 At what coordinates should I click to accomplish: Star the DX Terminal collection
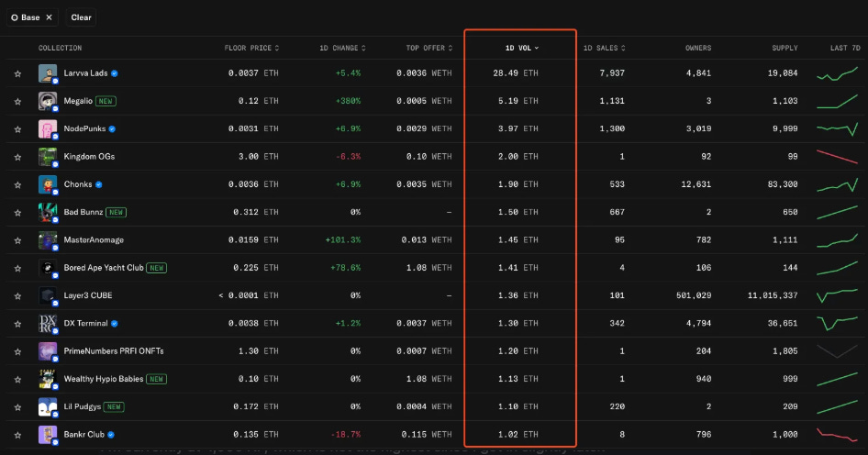pyautogui.click(x=17, y=324)
